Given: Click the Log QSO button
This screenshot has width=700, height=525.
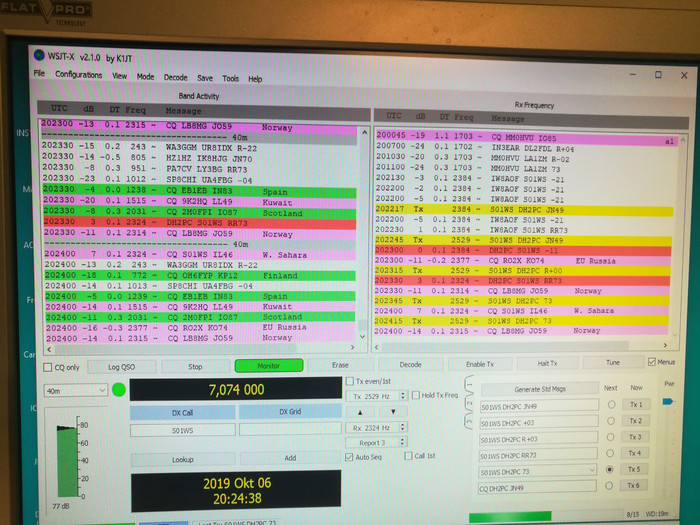Looking at the screenshot, I should pos(122,367).
